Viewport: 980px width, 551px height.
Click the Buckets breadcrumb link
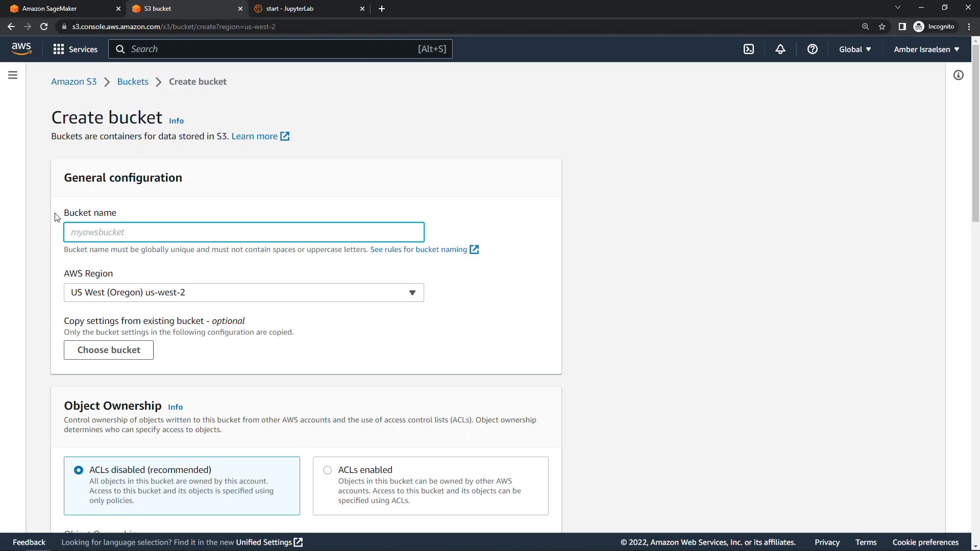pyautogui.click(x=133, y=82)
